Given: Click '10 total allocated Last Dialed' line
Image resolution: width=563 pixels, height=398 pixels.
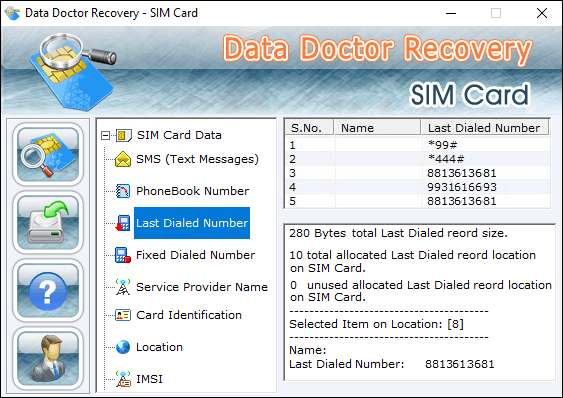Looking at the screenshot, I should coord(413,261).
